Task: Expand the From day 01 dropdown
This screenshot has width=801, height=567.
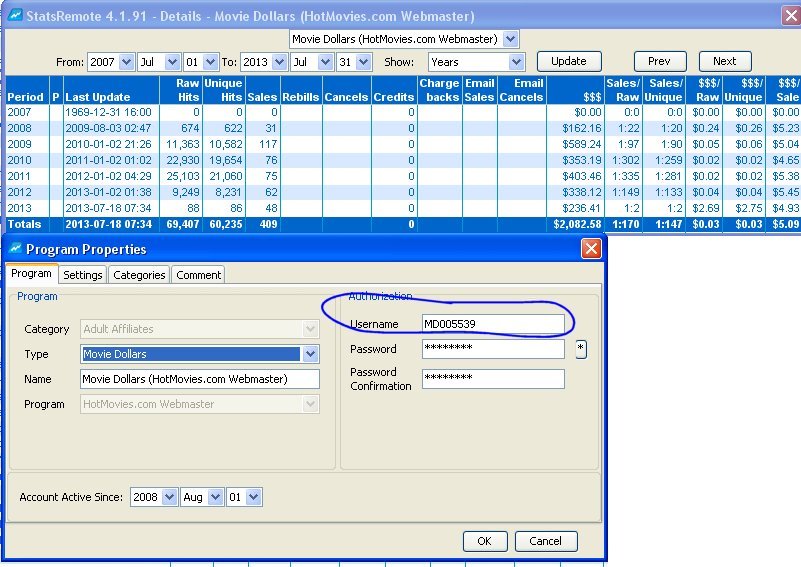Action: coord(210,62)
